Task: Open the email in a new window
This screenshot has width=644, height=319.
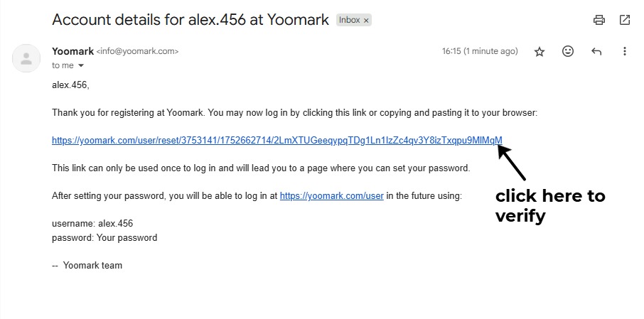Action: (x=625, y=20)
